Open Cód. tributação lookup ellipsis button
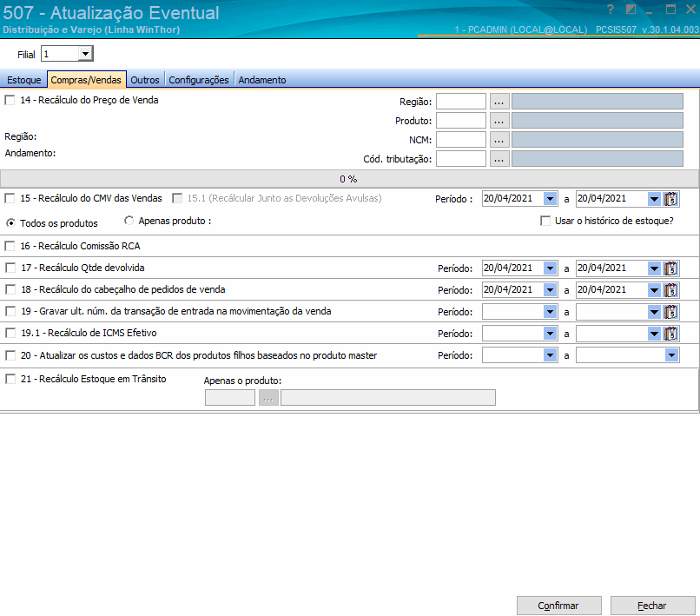Screen dimensions: 700x616 point(499,159)
